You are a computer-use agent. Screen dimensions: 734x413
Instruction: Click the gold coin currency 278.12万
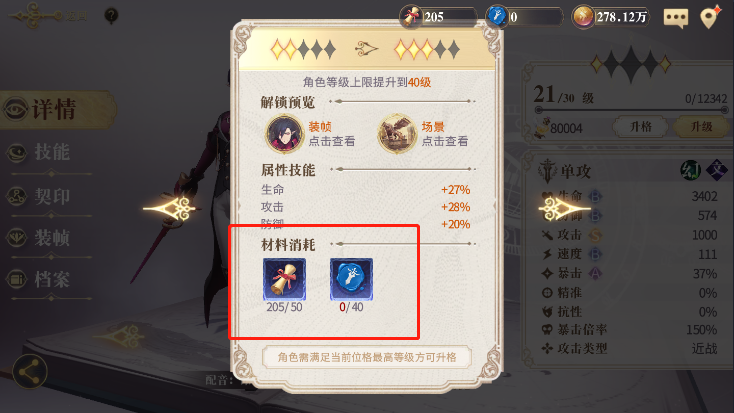pos(611,17)
